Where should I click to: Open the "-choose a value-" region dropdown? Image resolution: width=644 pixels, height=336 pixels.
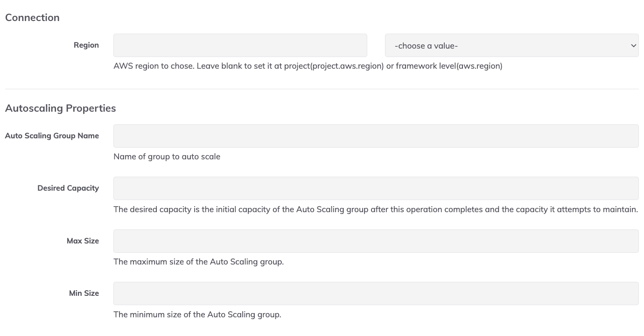point(512,45)
